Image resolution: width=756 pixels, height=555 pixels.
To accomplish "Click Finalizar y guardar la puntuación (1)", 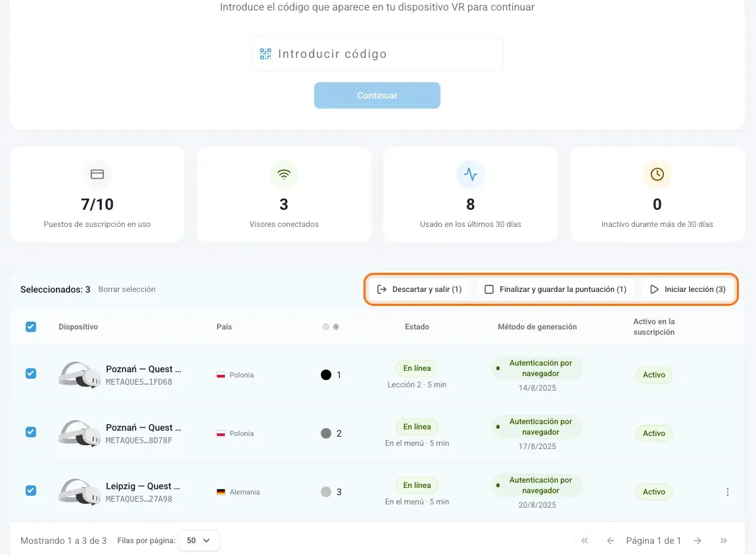I will 555,289.
